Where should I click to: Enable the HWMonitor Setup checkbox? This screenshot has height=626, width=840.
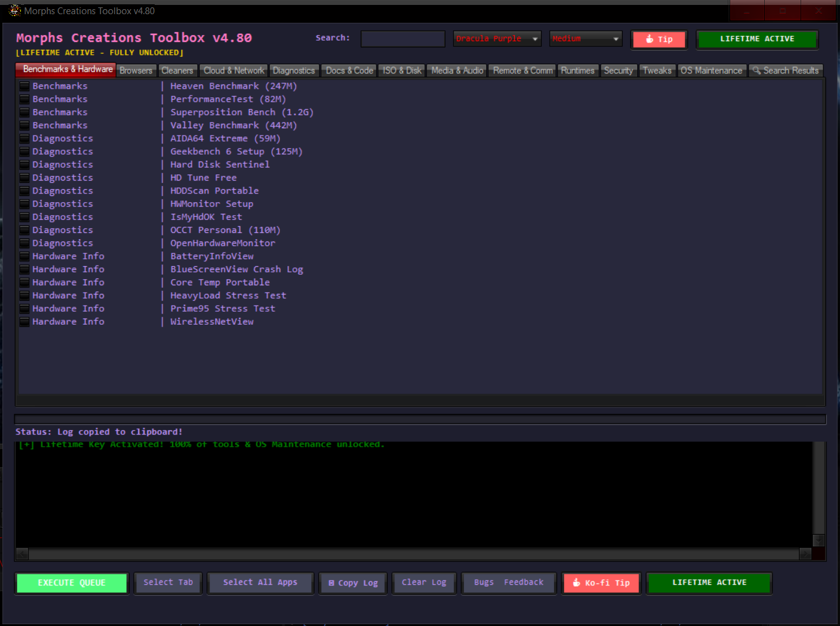[x=25, y=204]
